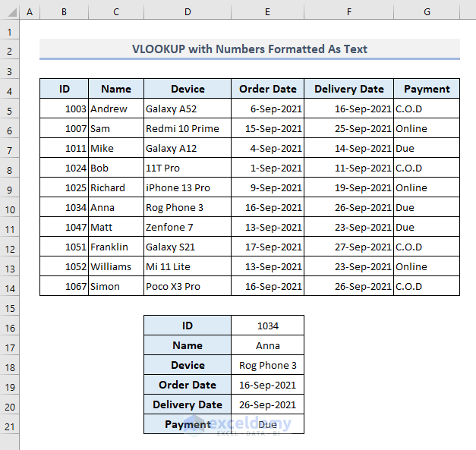Select cell containing 'Sam'

click(x=116, y=128)
